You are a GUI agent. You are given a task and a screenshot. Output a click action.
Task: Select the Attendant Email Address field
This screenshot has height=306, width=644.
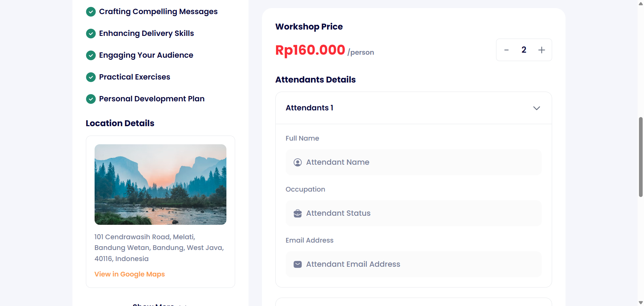click(419, 264)
